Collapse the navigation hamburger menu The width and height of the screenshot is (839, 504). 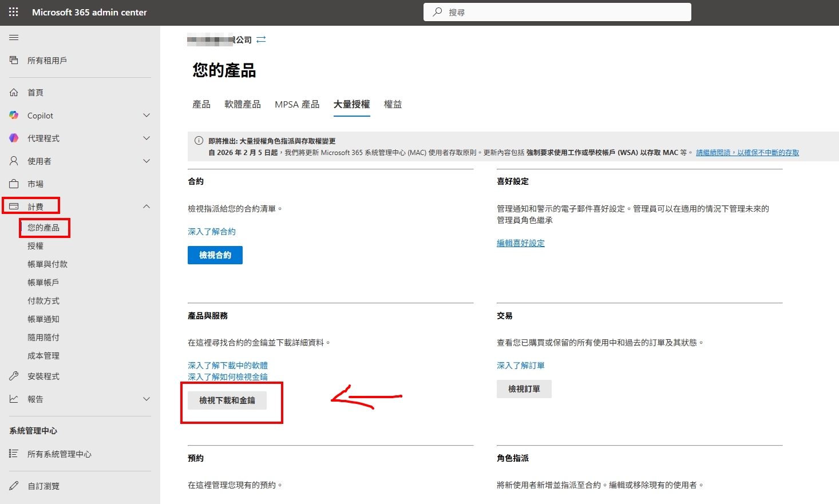(x=14, y=38)
